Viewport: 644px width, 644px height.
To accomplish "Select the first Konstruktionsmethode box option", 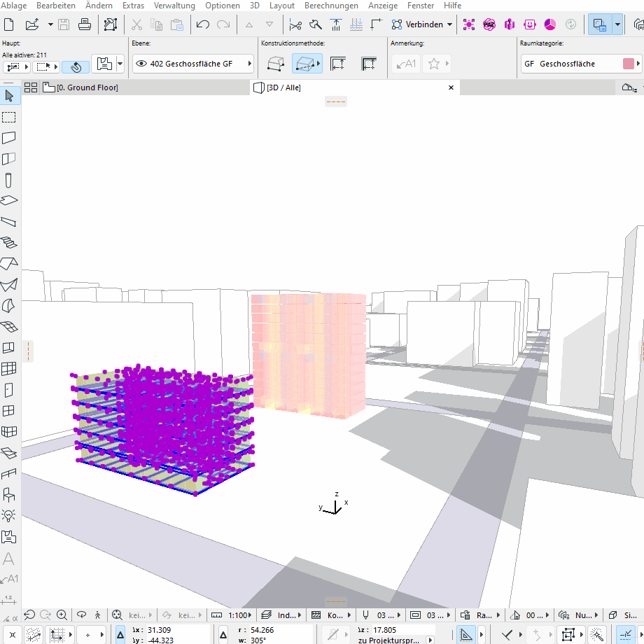I will pos(276,64).
